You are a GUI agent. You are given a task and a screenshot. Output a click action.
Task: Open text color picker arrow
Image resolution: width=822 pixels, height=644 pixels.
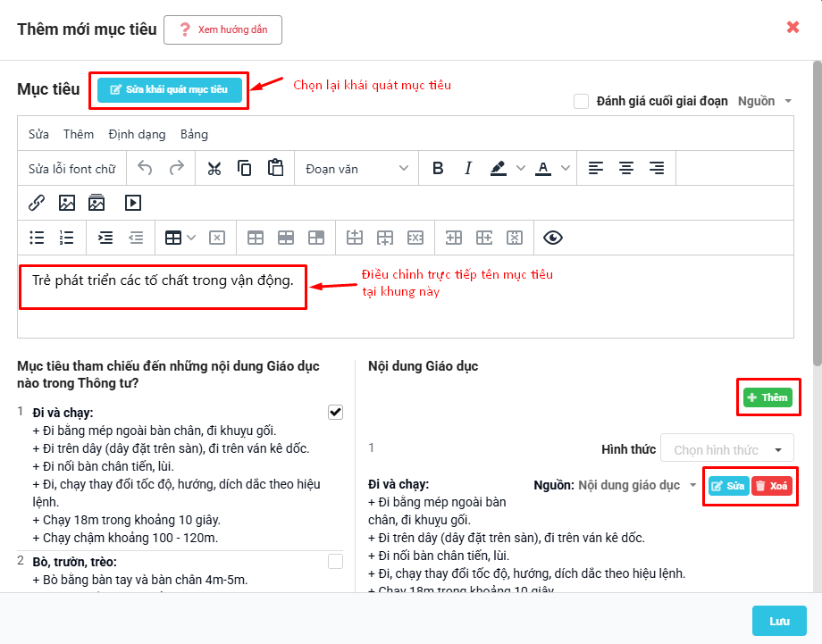[566, 169]
